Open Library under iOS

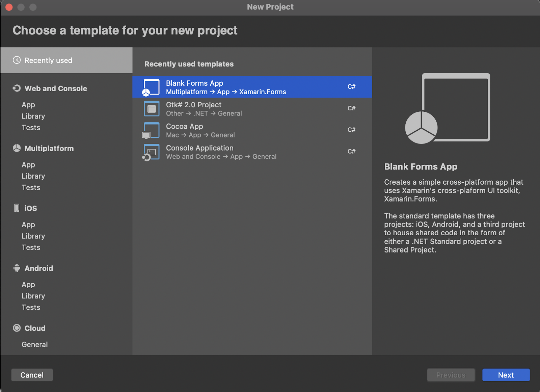click(33, 236)
